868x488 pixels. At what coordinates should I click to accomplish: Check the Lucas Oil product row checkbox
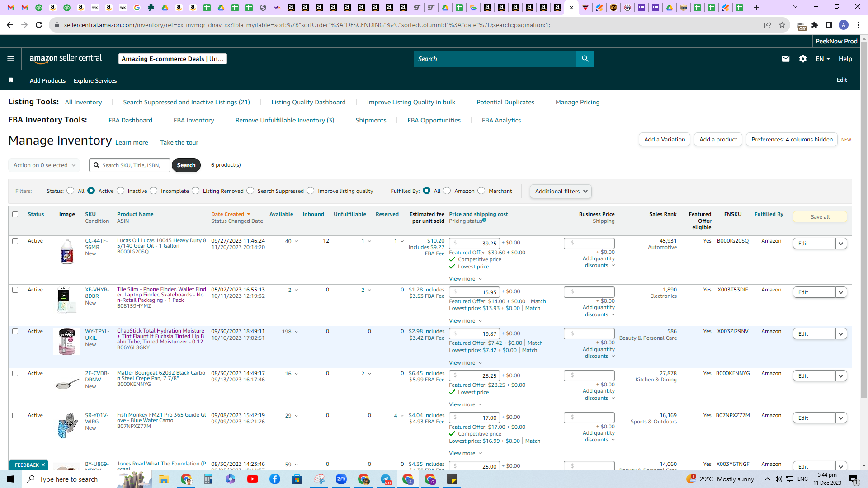pyautogui.click(x=15, y=241)
